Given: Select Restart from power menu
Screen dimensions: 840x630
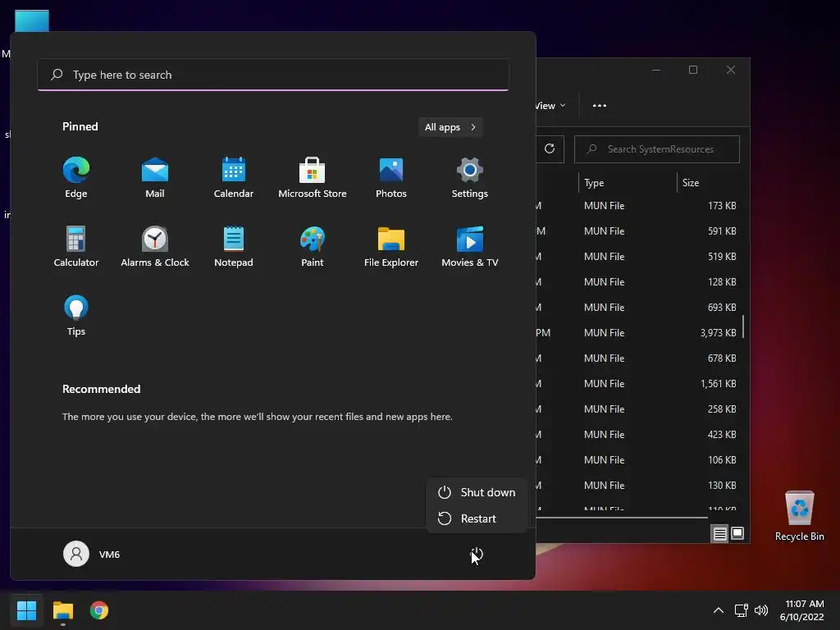Looking at the screenshot, I should [477, 518].
